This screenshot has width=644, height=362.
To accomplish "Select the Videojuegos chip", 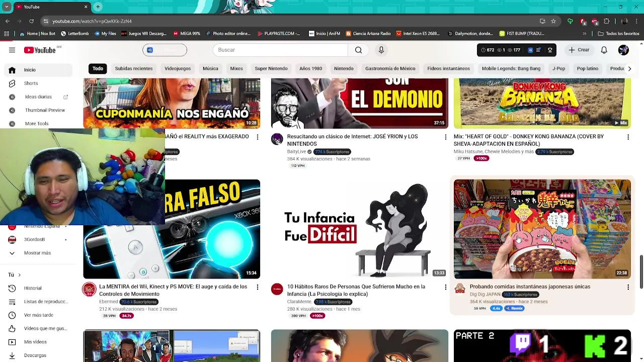I will [x=178, y=68].
